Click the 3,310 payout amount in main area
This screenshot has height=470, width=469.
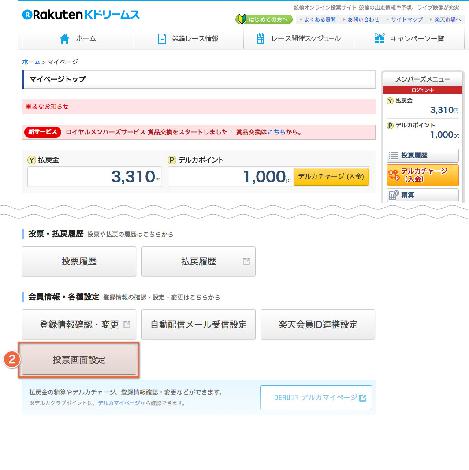[133, 177]
